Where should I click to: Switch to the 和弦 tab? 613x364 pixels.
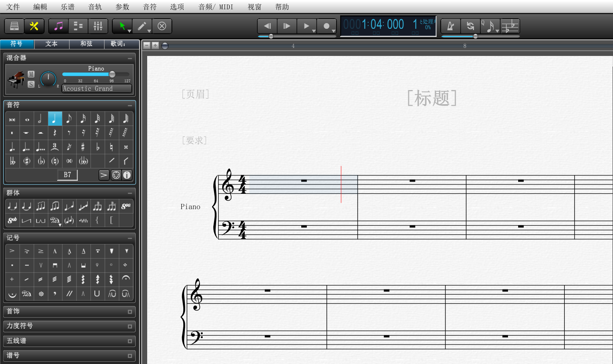[86, 44]
